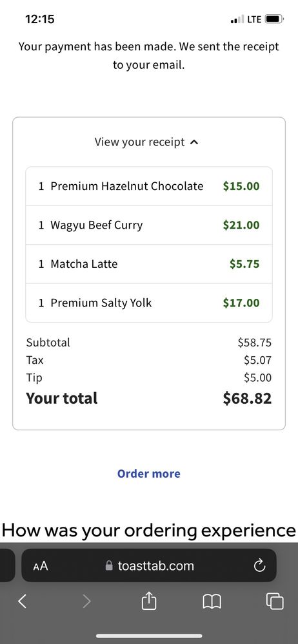Click the chevron next to View your receipt
Screen dimensions: 298x644
click(195, 142)
